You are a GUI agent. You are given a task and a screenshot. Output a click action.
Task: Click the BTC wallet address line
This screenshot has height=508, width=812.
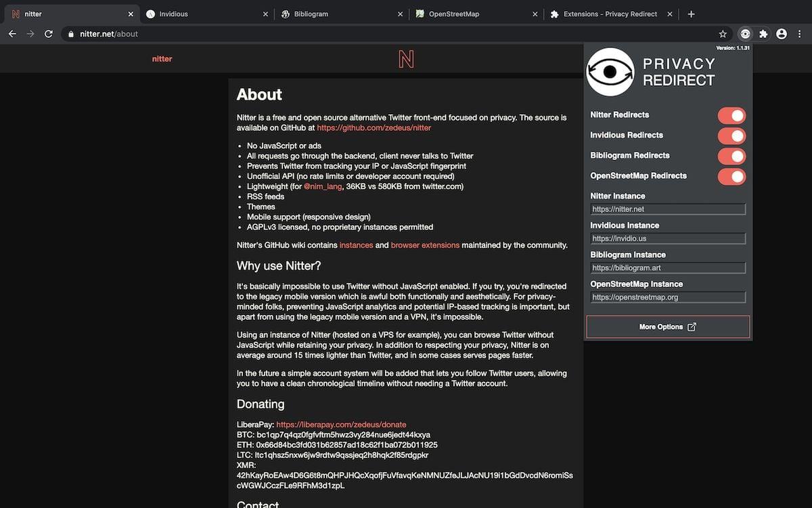334,435
